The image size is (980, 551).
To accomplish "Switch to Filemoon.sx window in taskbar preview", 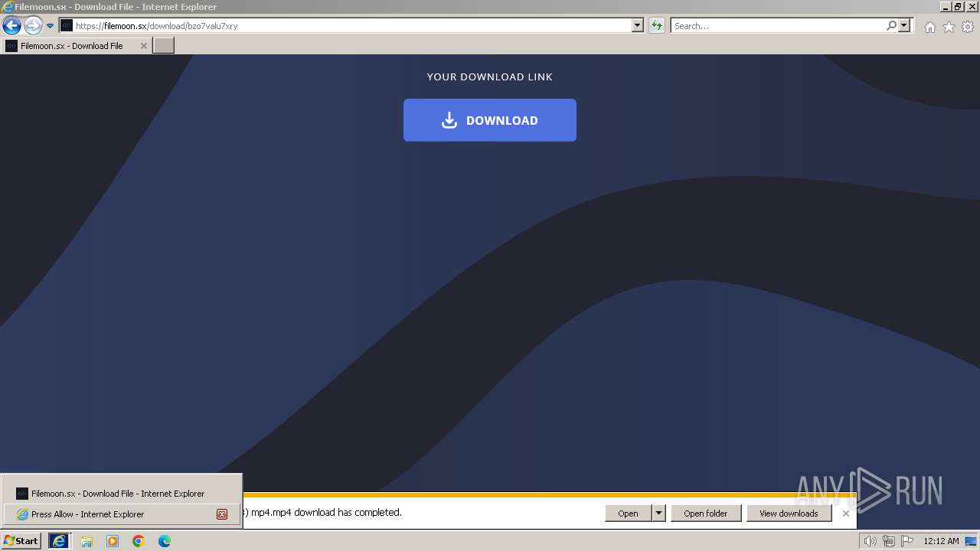I will click(x=121, y=494).
